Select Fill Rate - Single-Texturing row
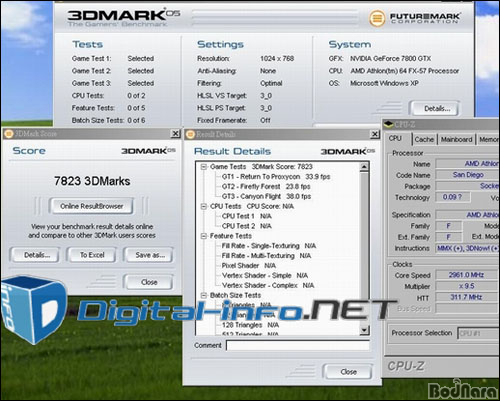Image resolution: width=500 pixels, height=401 pixels. pos(269,246)
